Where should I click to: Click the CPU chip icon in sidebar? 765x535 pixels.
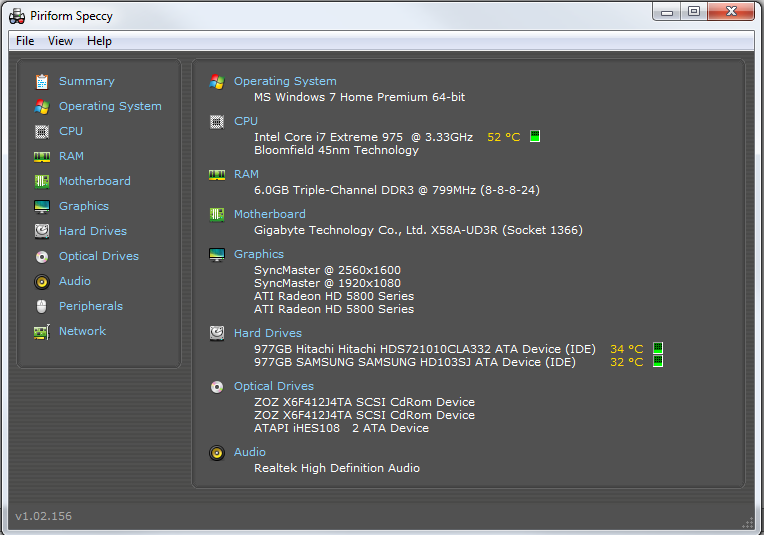(x=42, y=132)
